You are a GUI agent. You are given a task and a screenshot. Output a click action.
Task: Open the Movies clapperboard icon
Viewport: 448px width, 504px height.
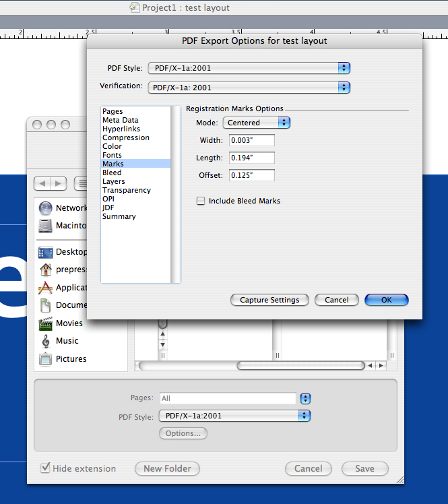45,323
